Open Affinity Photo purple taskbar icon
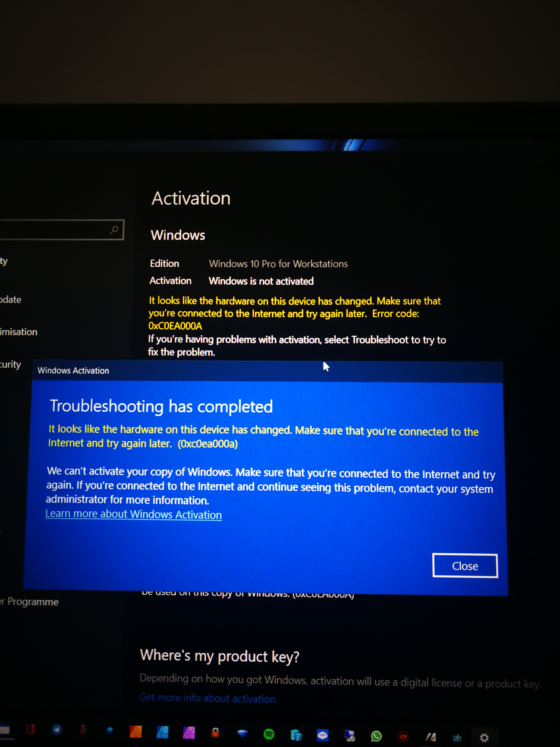 coord(189,733)
